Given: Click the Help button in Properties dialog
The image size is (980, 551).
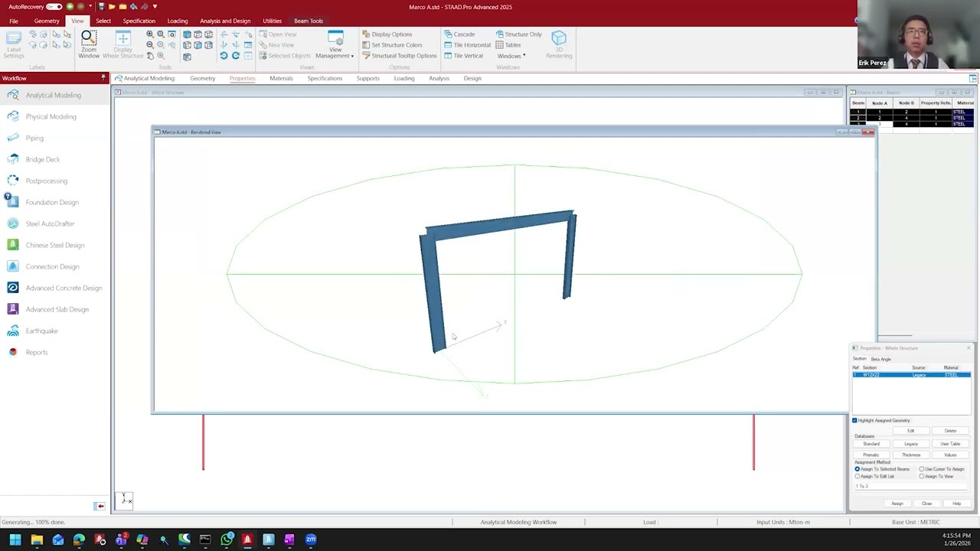Looking at the screenshot, I should tap(956, 504).
